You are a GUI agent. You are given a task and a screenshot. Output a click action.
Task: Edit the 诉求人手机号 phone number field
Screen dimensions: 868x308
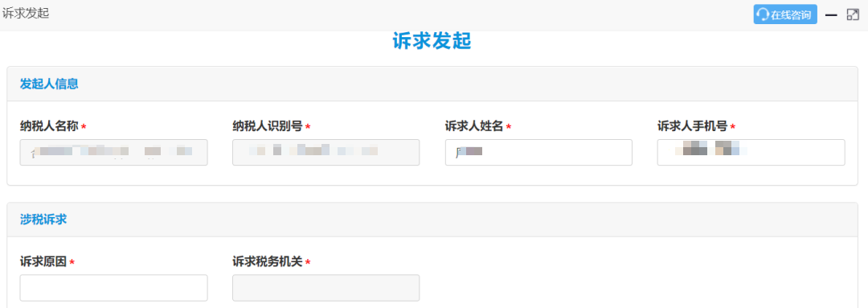coord(751,152)
